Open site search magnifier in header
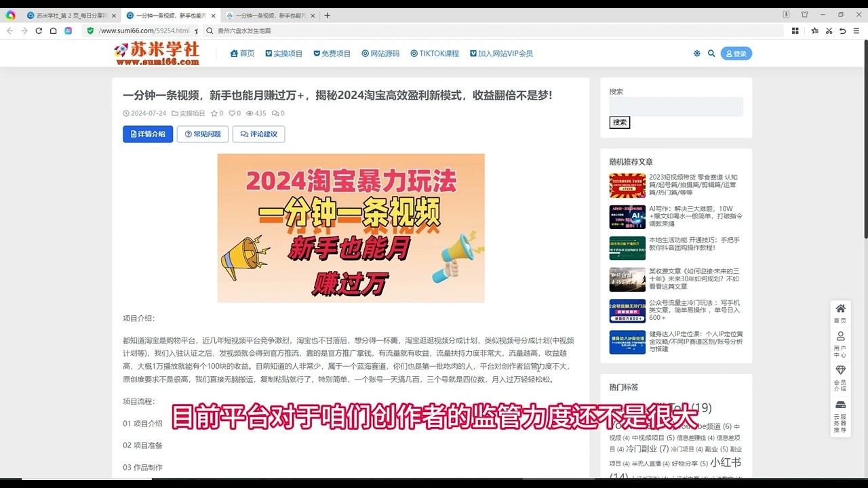The height and width of the screenshot is (488, 868). tap(711, 53)
